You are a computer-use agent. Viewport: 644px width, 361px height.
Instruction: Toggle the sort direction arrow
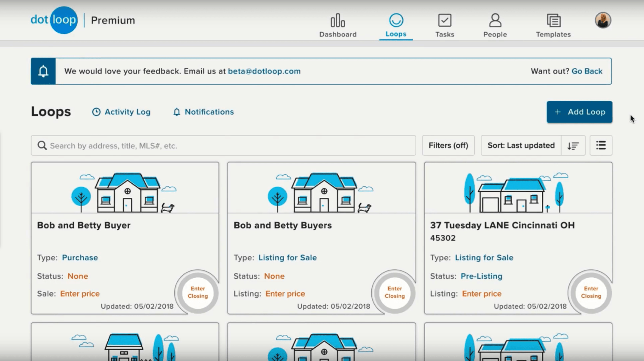pyautogui.click(x=573, y=146)
